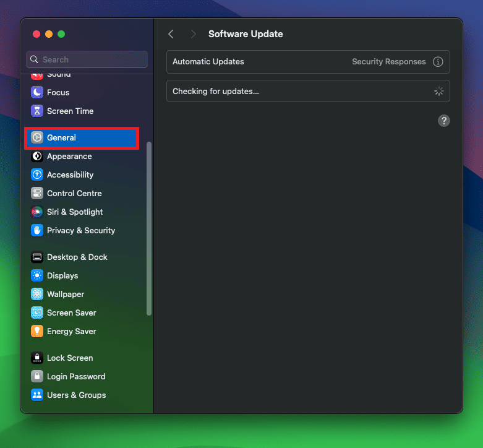Go forward with the right chevron

coord(193,34)
